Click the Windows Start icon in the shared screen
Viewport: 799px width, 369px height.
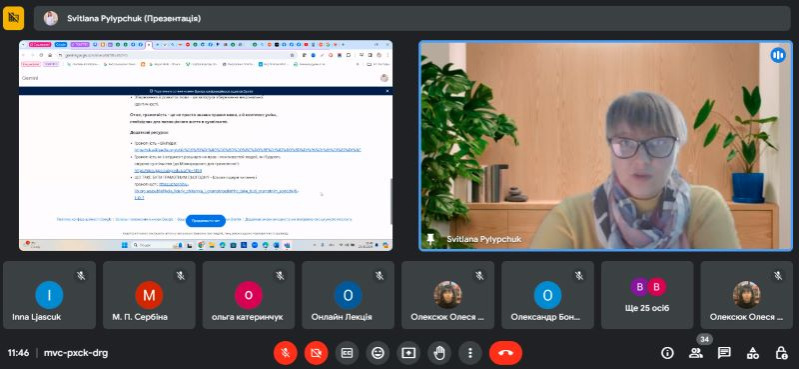[124, 245]
